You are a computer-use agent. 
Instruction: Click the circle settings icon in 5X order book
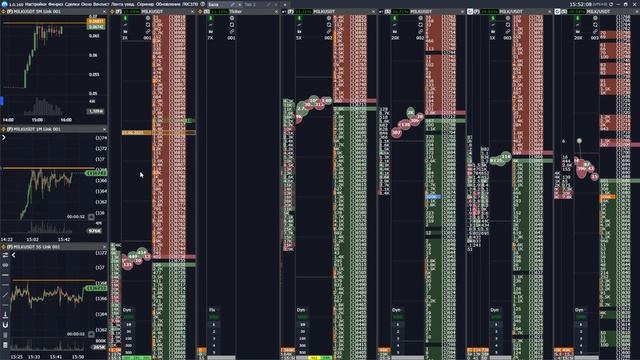[329, 18]
